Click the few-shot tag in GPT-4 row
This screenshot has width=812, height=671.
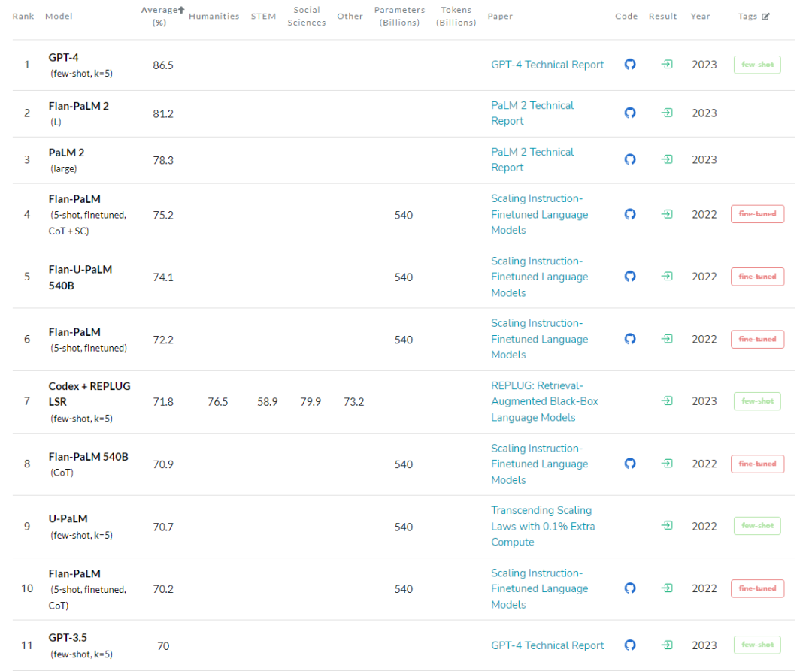[757, 65]
